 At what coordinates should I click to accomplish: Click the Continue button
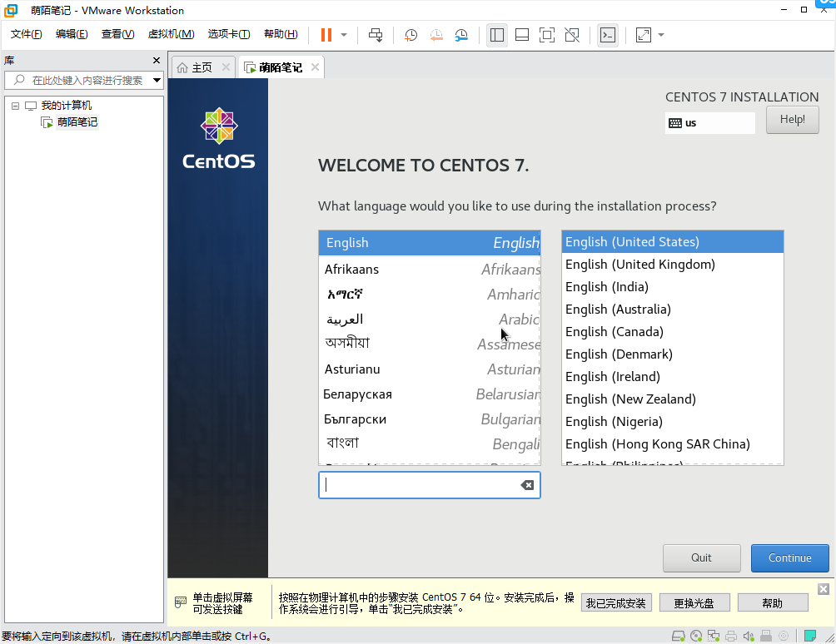pyautogui.click(x=789, y=557)
